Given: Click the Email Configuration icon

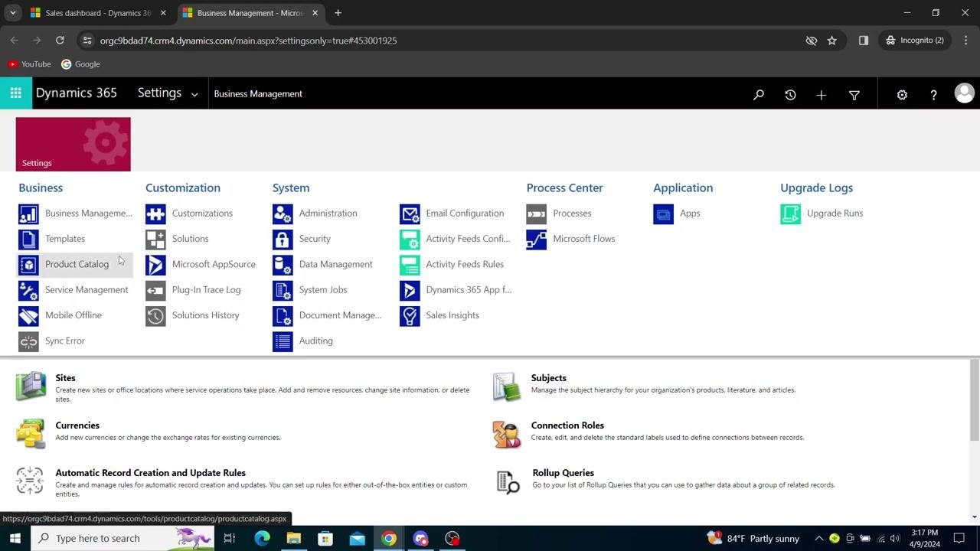Looking at the screenshot, I should 410,214.
